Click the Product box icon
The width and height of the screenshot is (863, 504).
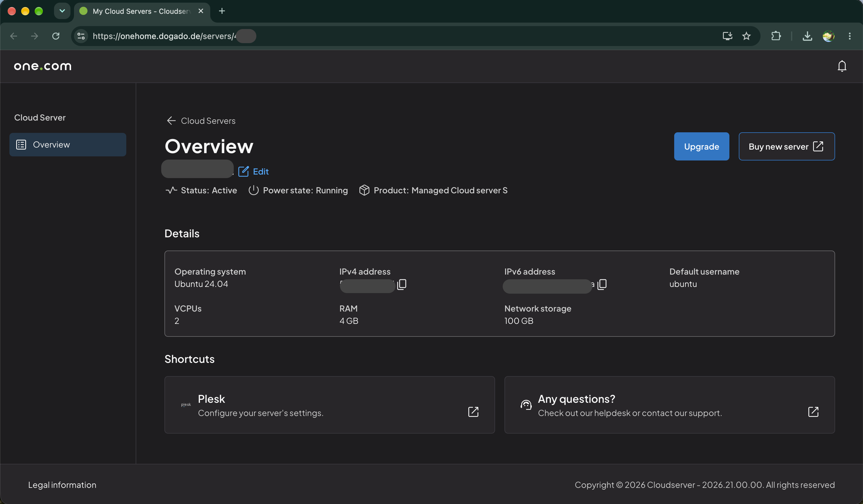364,190
